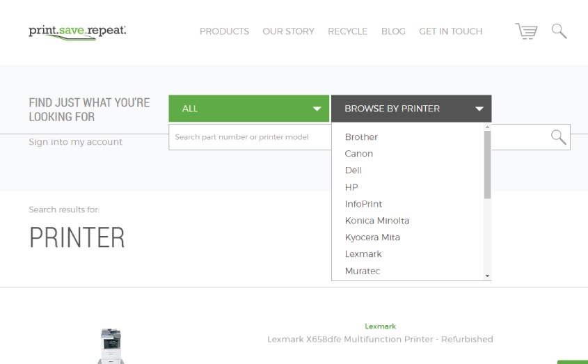Image resolution: width=588 pixels, height=364 pixels.
Task: Focus the part number search field
Action: (x=250, y=137)
